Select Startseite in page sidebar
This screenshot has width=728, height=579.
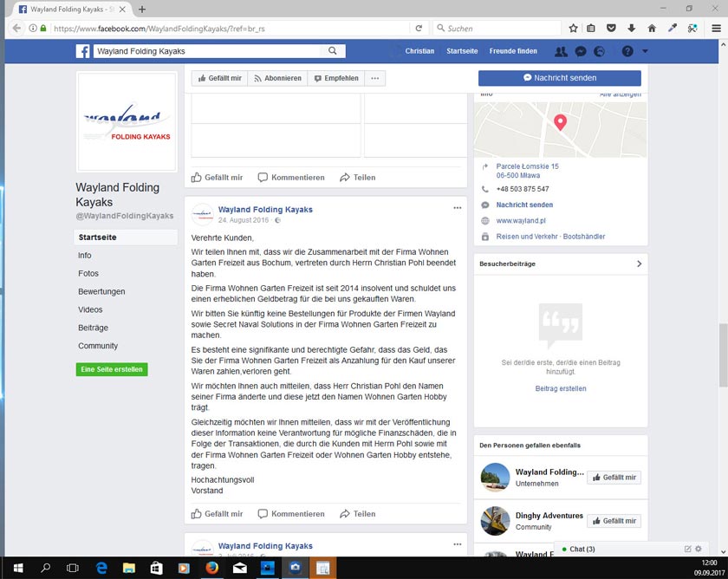pos(126,237)
